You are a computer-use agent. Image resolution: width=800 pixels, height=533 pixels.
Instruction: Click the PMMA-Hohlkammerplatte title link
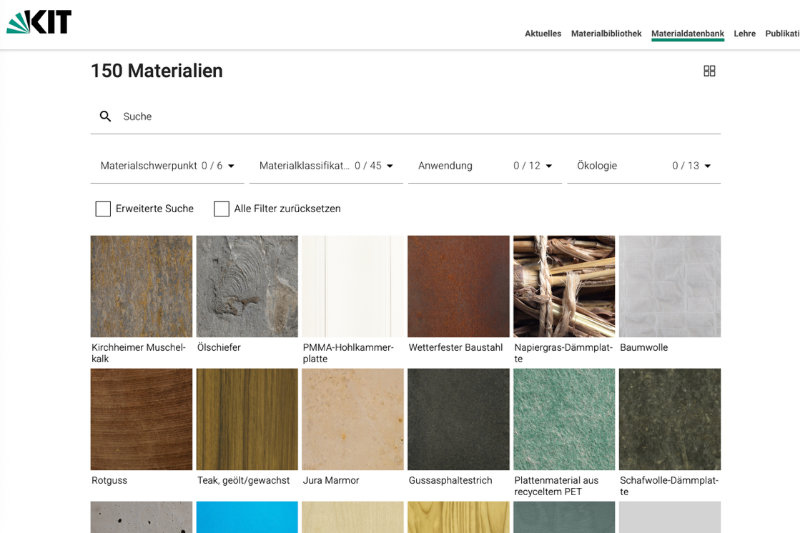click(x=348, y=353)
